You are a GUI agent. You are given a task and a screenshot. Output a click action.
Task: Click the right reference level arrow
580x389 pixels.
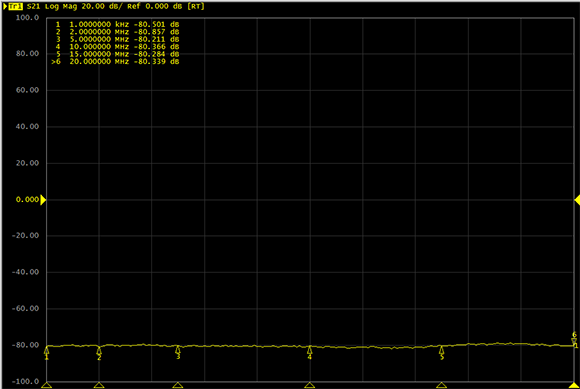[x=577, y=200]
